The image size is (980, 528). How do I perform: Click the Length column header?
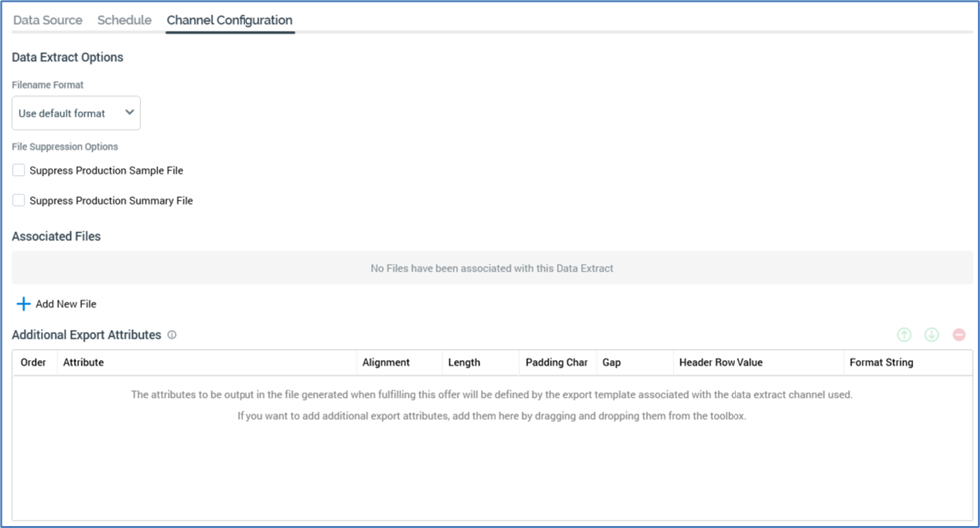(x=464, y=362)
